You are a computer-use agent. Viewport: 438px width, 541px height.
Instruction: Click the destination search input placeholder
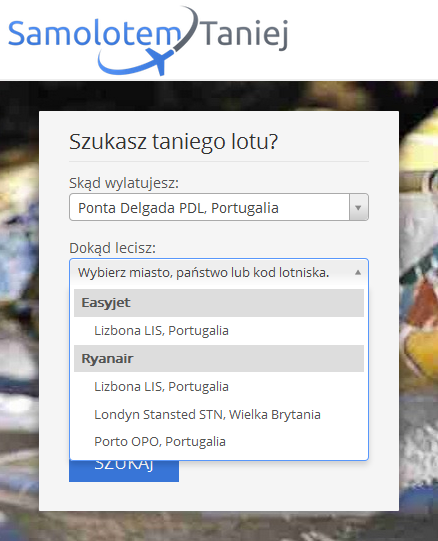(204, 273)
